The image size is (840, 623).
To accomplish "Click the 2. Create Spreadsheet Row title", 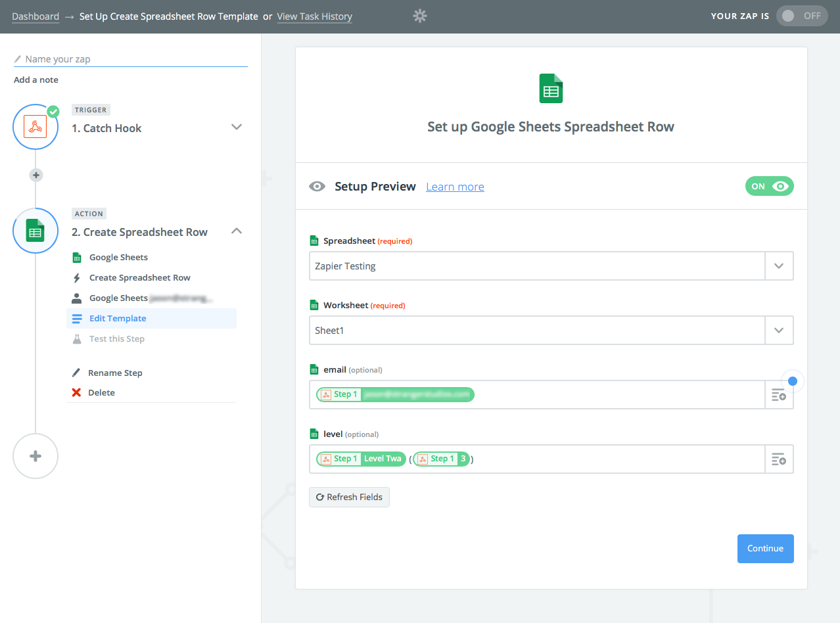I will 139,232.
